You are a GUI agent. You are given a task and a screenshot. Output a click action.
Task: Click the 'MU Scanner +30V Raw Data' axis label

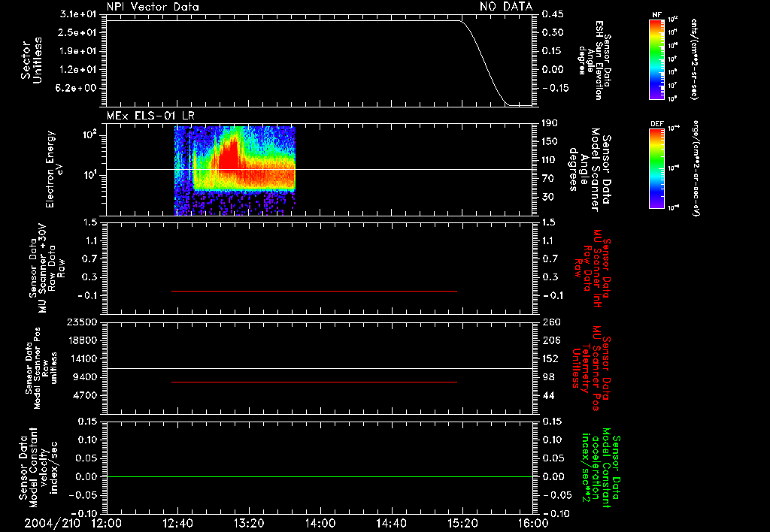pos(46,268)
